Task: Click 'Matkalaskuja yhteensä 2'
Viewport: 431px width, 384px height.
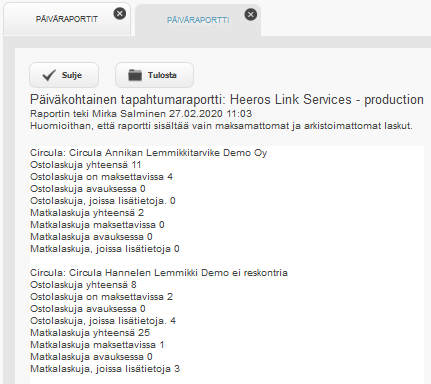Action: [x=87, y=213]
